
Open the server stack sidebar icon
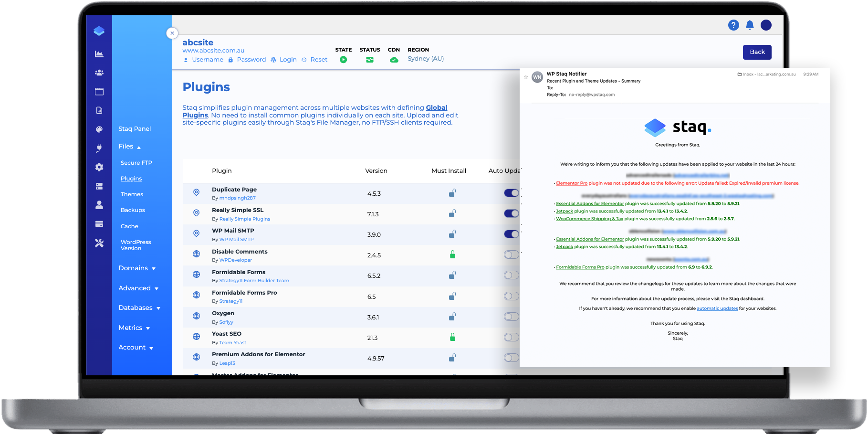click(99, 186)
